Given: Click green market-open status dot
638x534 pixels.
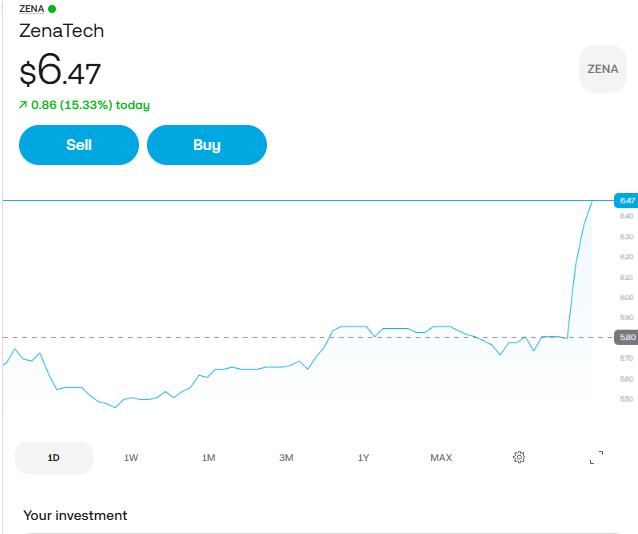Looking at the screenshot, I should [x=52, y=9].
